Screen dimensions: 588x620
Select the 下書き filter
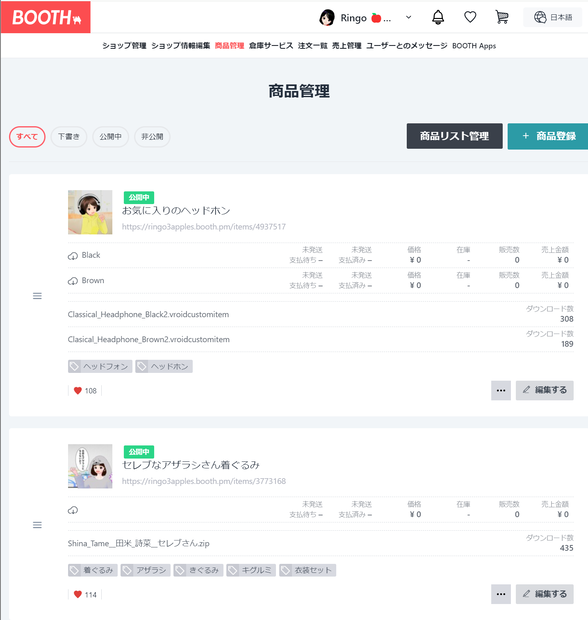[69, 137]
